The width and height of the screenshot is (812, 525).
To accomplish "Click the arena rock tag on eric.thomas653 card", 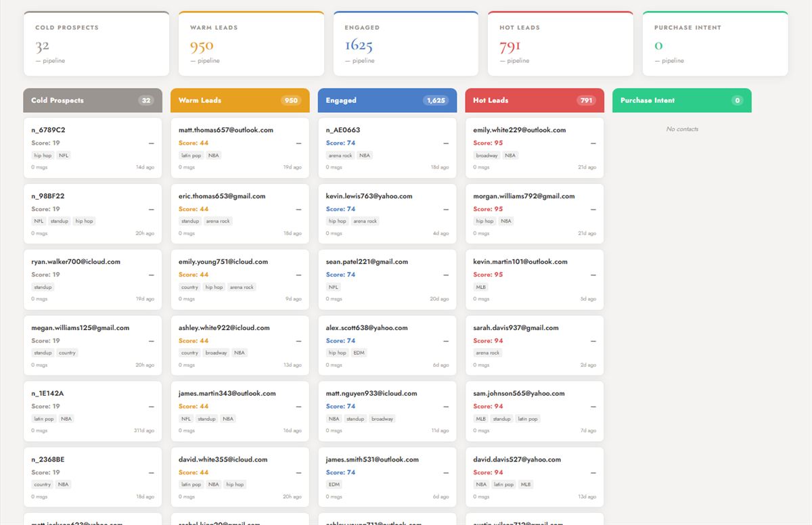I will pos(218,221).
